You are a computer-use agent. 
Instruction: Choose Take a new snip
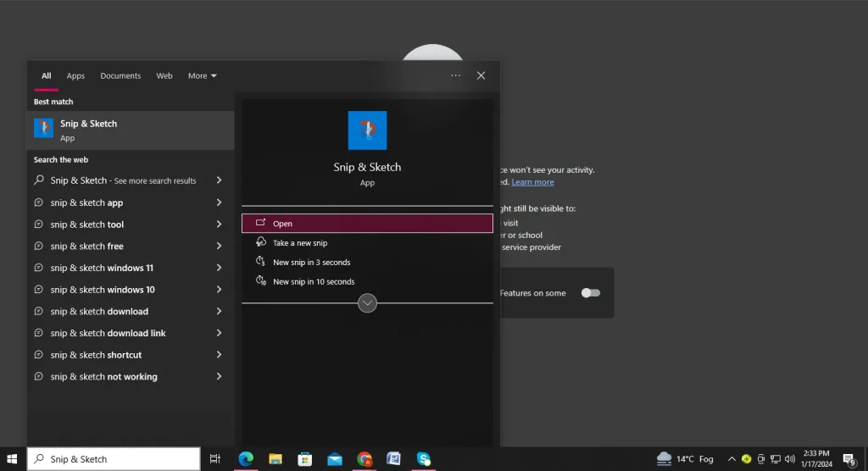tap(367, 243)
